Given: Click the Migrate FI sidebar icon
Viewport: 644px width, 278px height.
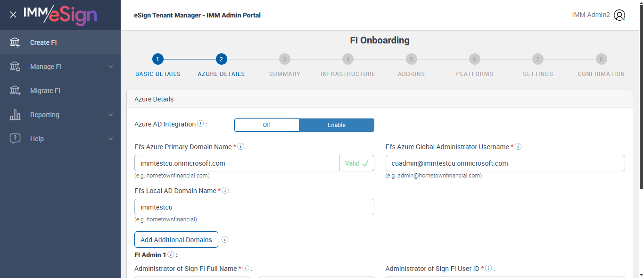Looking at the screenshot, I should (x=15, y=91).
